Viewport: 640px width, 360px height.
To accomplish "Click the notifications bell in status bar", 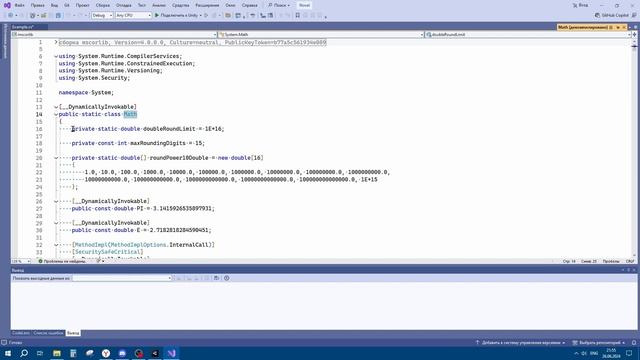I will [x=634, y=343].
